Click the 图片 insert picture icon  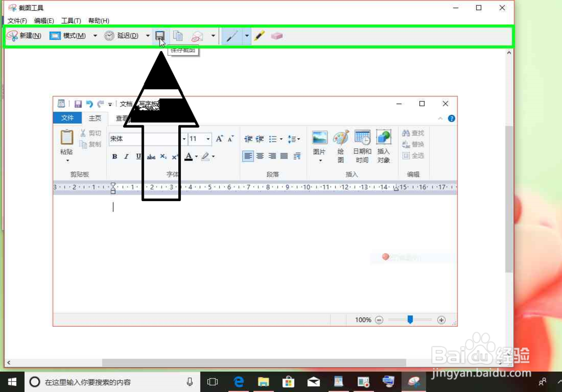click(x=319, y=138)
